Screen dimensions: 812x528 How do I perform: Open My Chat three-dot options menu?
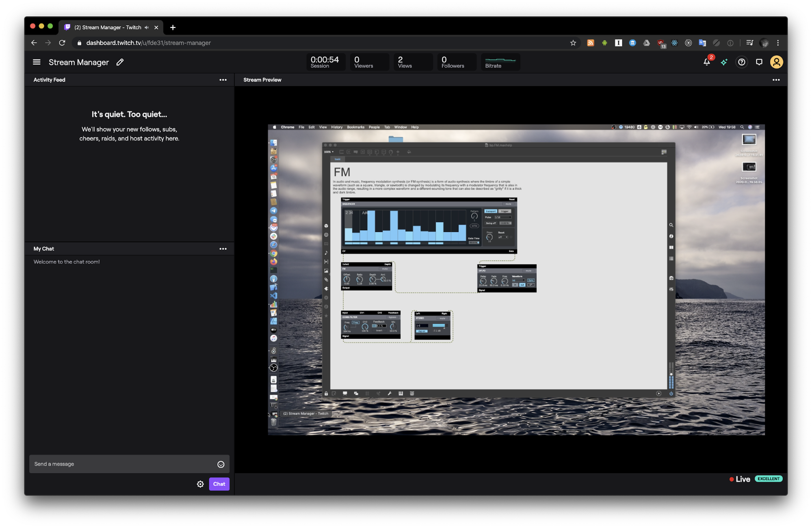(223, 249)
